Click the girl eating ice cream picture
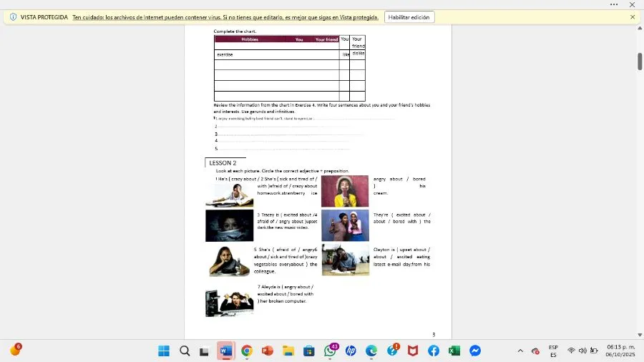 coord(345,191)
